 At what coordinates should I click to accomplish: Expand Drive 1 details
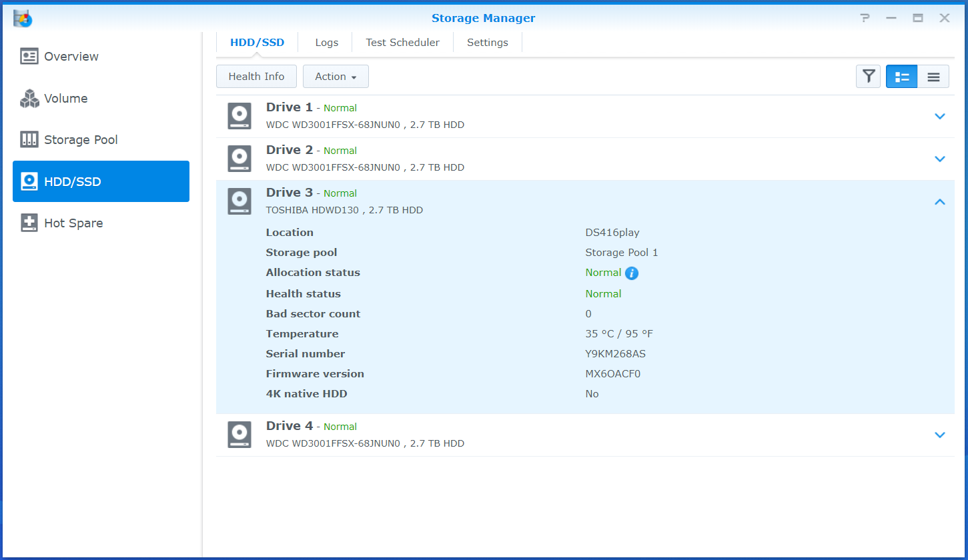coord(940,116)
